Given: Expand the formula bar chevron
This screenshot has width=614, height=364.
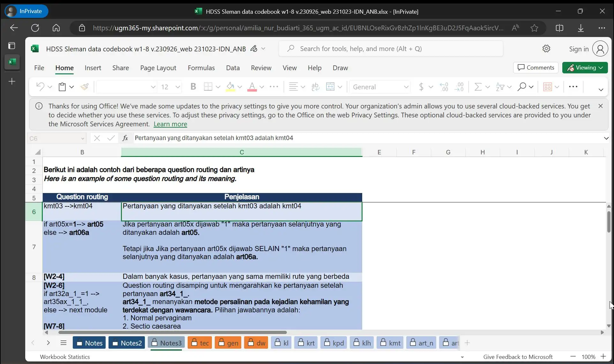Looking at the screenshot, I should [606, 138].
